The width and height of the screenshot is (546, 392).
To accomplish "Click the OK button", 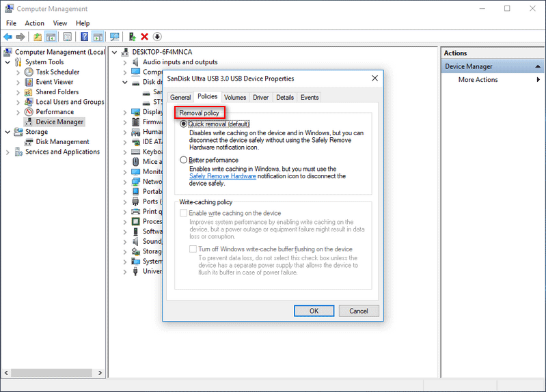I will click(x=314, y=311).
